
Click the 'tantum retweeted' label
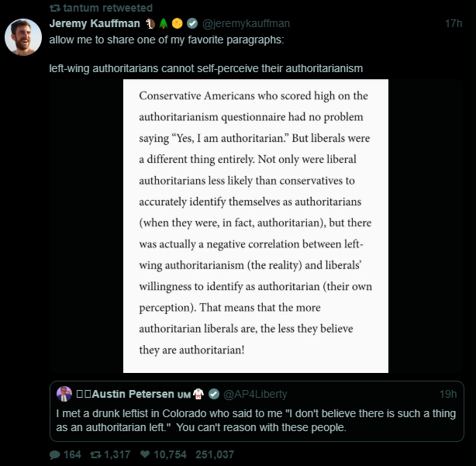click(x=101, y=8)
